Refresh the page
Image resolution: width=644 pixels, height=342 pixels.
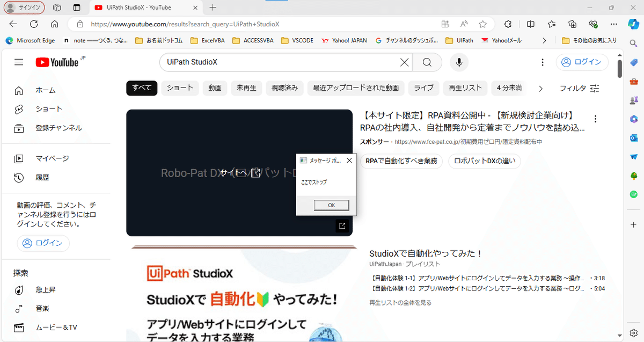(34, 24)
